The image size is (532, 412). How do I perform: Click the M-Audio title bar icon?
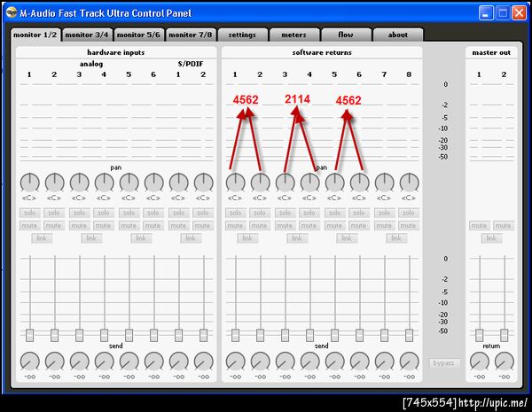tap(12, 12)
